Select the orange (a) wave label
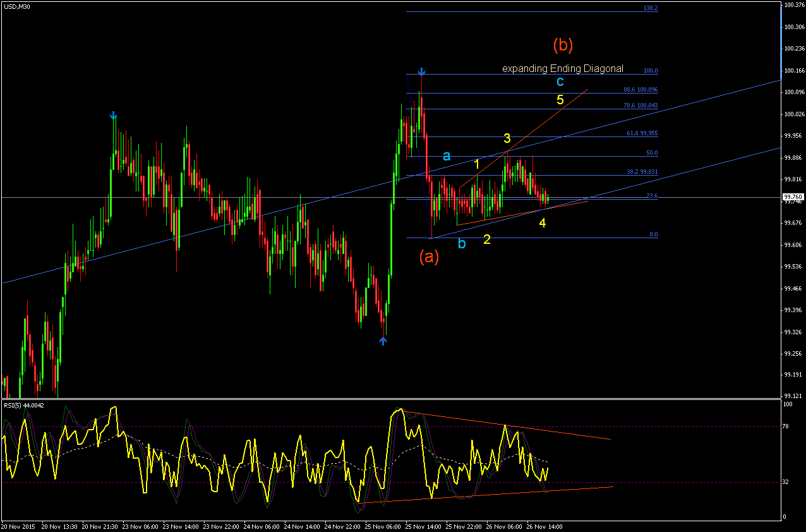806x532 pixels. [x=429, y=257]
